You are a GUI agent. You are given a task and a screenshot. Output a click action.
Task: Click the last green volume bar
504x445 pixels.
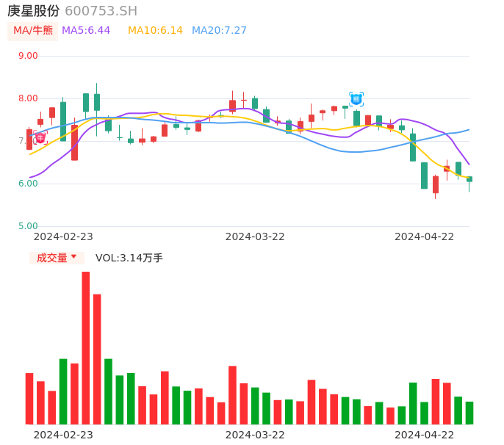point(469,413)
